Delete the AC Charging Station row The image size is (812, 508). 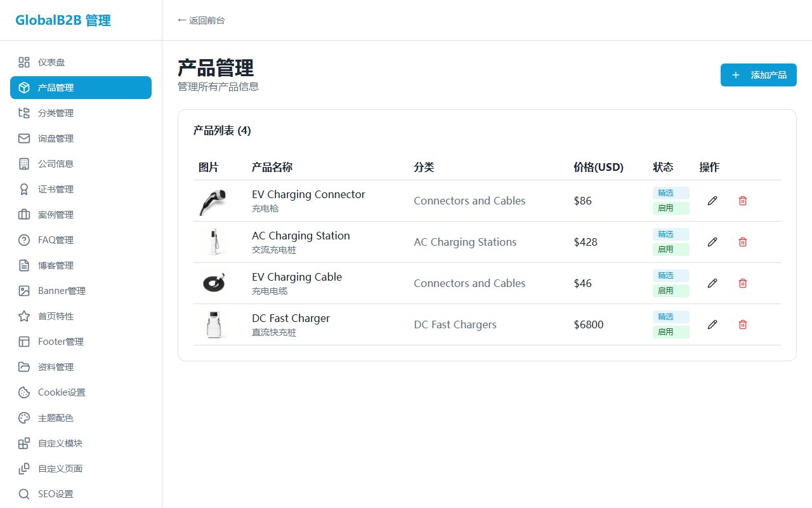pos(743,242)
